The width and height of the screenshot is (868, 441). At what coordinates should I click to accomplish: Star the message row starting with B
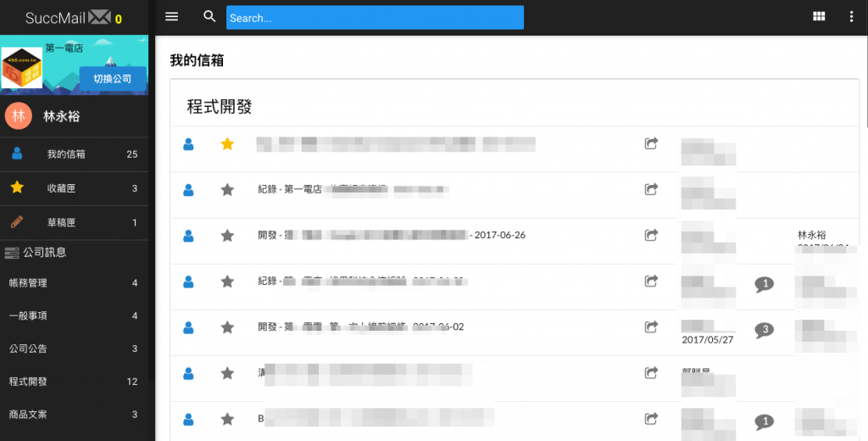point(227,420)
